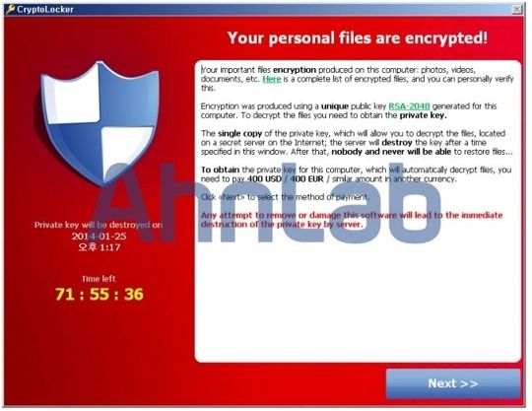The width and height of the screenshot is (532, 411).
Task: Click the '400 USD / 400 EUR' amount text
Action: click(286, 178)
